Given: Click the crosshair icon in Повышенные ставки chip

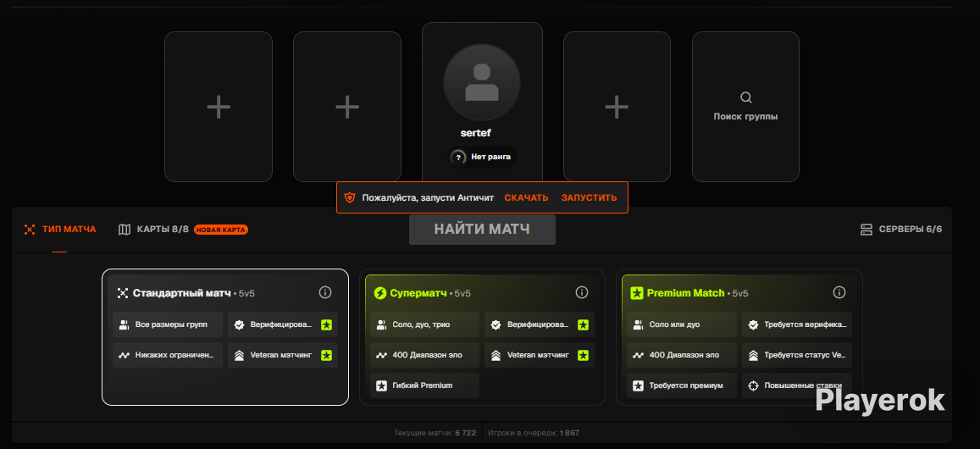Looking at the screenshot, I should (x=753, y=385).
